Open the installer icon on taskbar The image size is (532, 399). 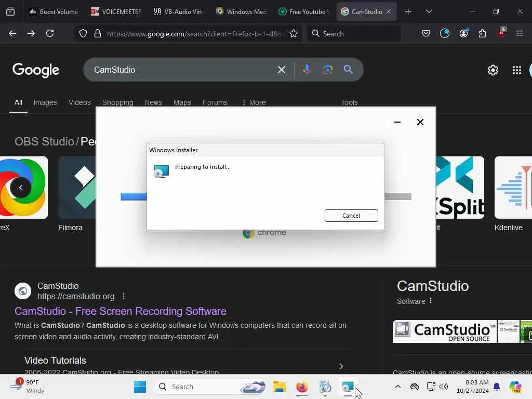pos(348,387)
